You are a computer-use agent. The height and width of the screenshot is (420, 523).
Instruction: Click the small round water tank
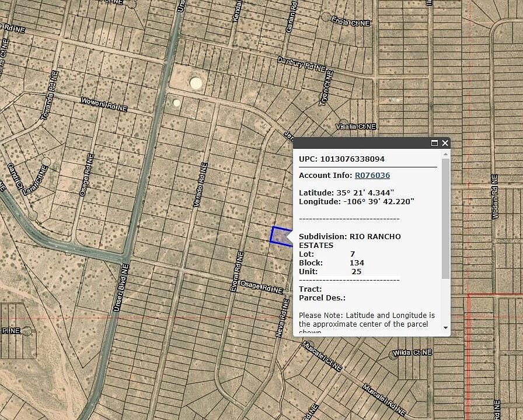177,103
